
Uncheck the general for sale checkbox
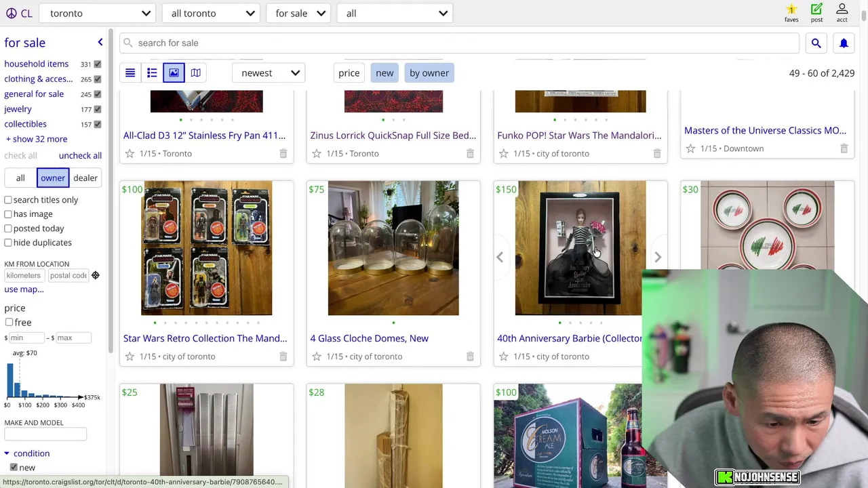[x=98, y=94]
